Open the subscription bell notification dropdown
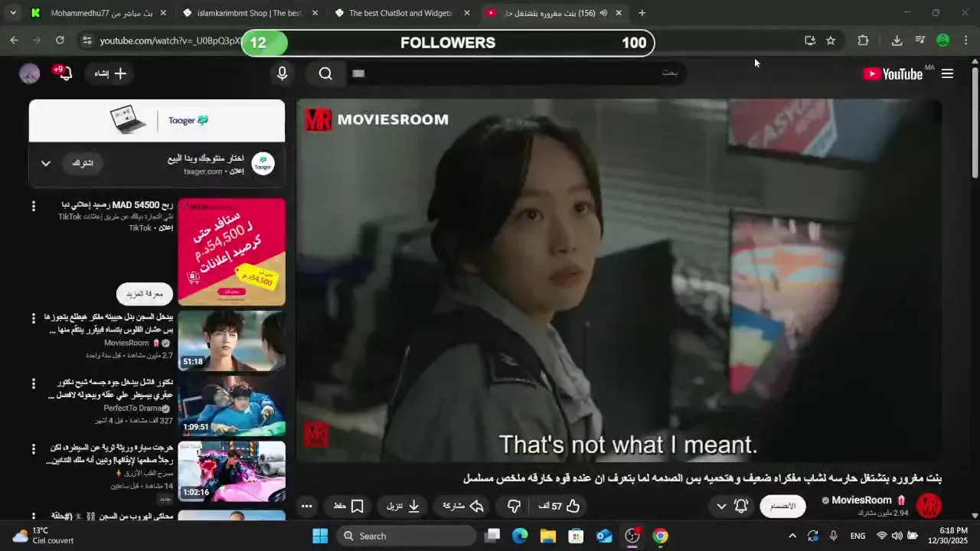 (732, 506)
